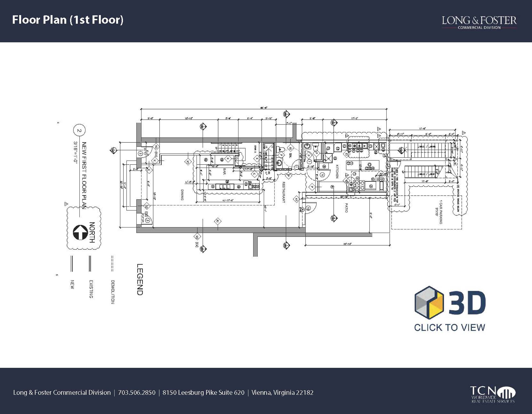Viewport: 532px width, 414px height.
Task: Click the PATIO area label
Action: 346,208
